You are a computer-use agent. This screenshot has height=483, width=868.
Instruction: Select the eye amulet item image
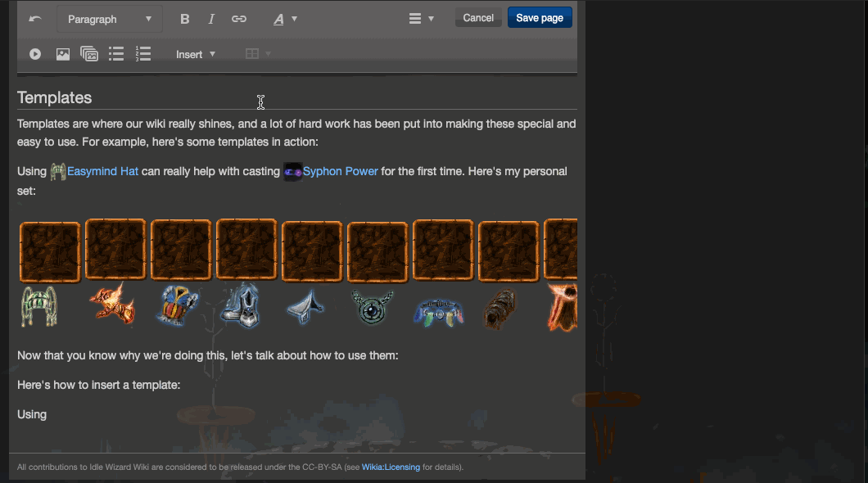(372, 308)
